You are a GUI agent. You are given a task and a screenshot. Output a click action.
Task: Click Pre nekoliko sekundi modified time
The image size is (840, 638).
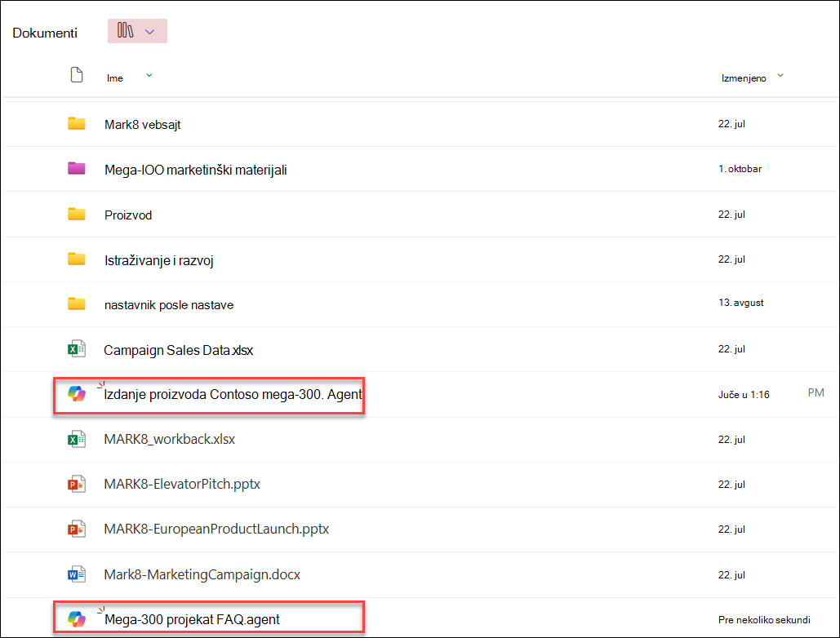764,620
